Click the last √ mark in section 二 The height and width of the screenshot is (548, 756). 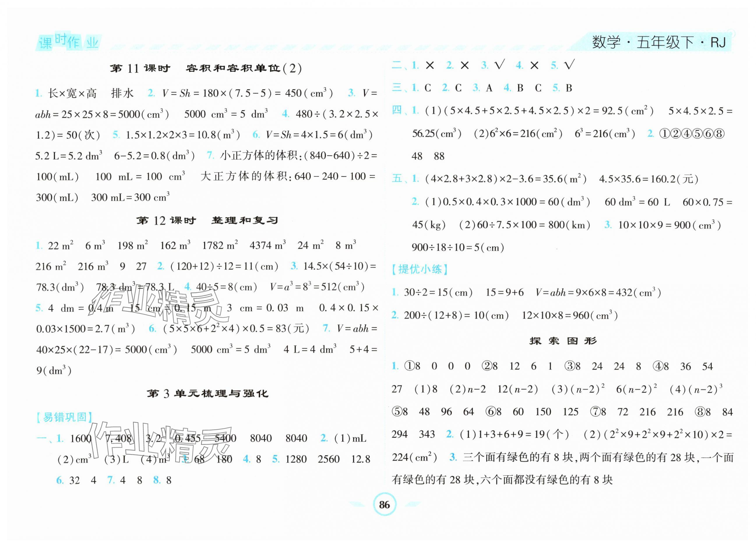[x=569, y=65]
